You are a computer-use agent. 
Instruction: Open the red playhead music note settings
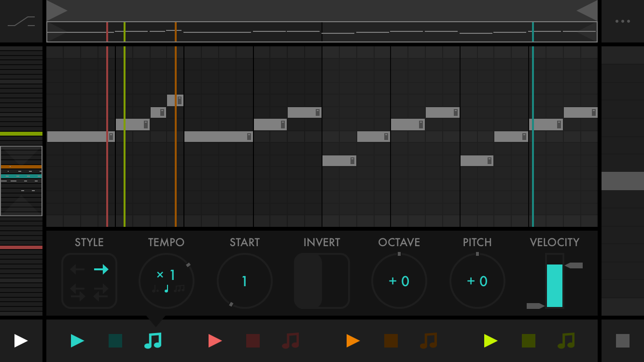(291, 341)
